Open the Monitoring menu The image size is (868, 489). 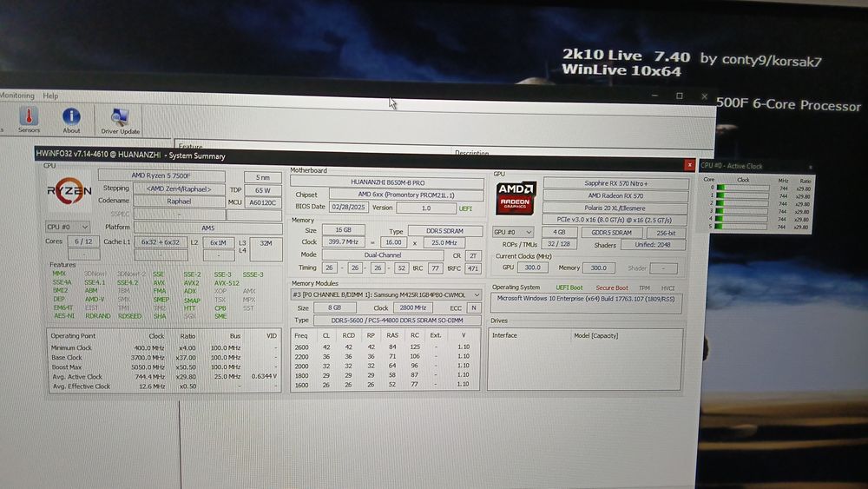click(17, 96)
